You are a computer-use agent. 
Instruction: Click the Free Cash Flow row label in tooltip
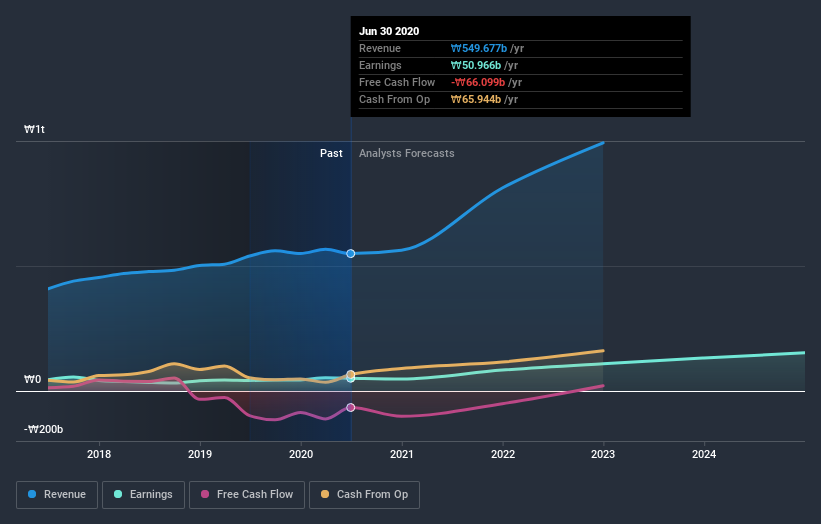[x=397, y=82]
